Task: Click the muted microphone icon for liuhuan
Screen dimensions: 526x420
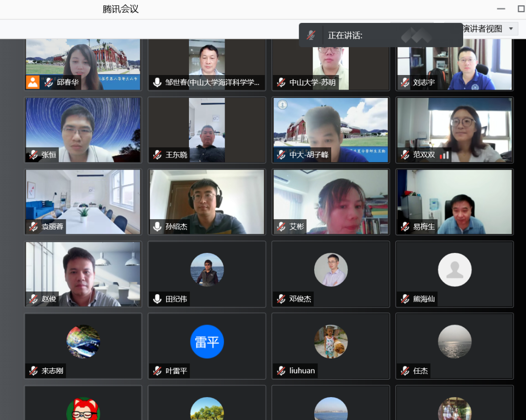Action: point(281,371)
